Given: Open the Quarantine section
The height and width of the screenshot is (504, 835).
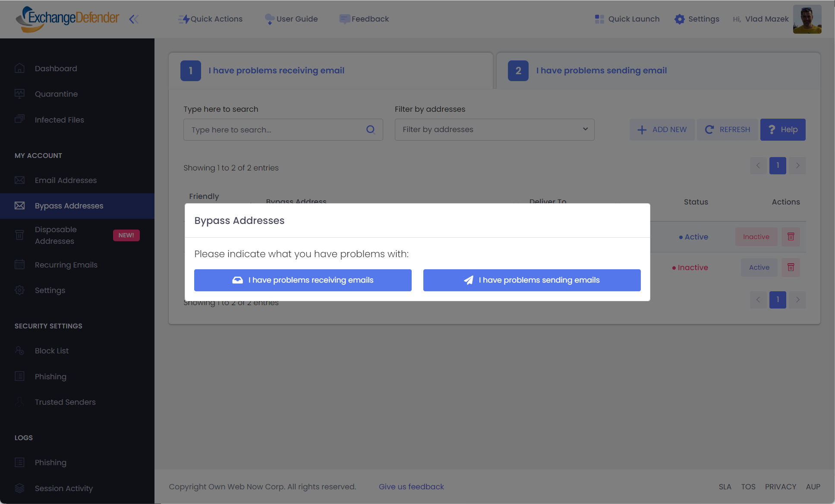Looking at the screenshot, I should (56, 94).
